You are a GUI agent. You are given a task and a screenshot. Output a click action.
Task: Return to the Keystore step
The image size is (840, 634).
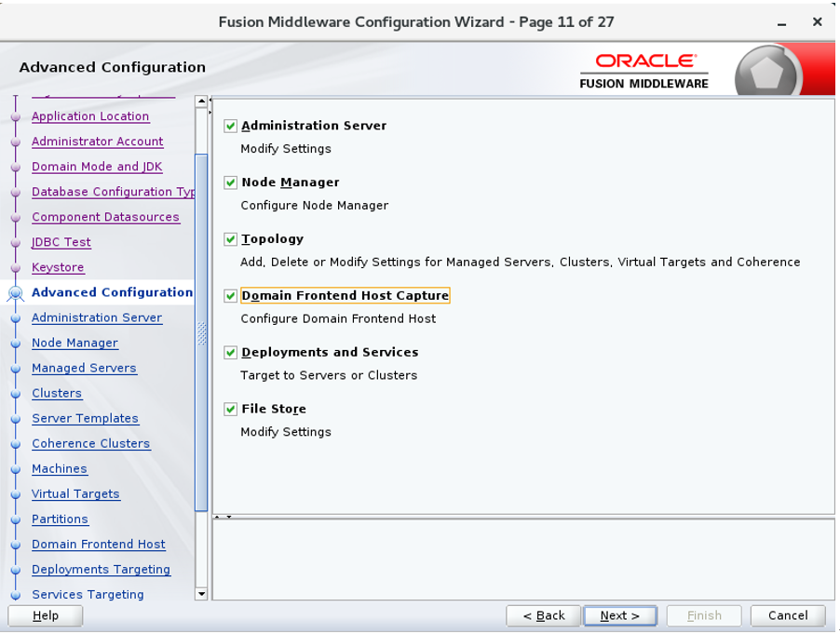point(58,267)
